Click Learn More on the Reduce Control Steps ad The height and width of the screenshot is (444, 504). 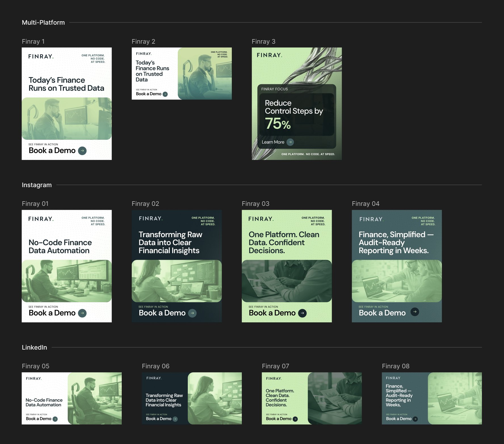tap(274, 142)
